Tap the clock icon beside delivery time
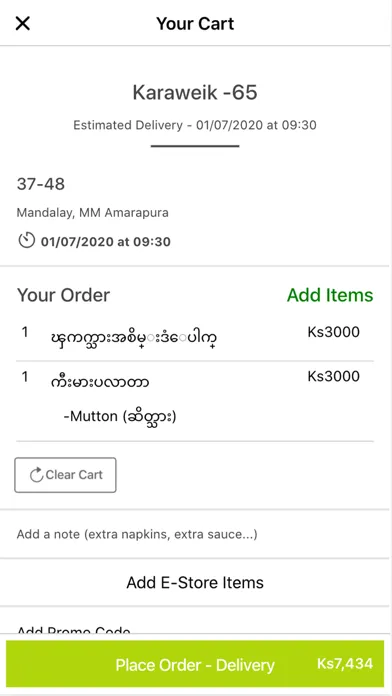Viewport: 392px width, 696px height. coord(26,240)
